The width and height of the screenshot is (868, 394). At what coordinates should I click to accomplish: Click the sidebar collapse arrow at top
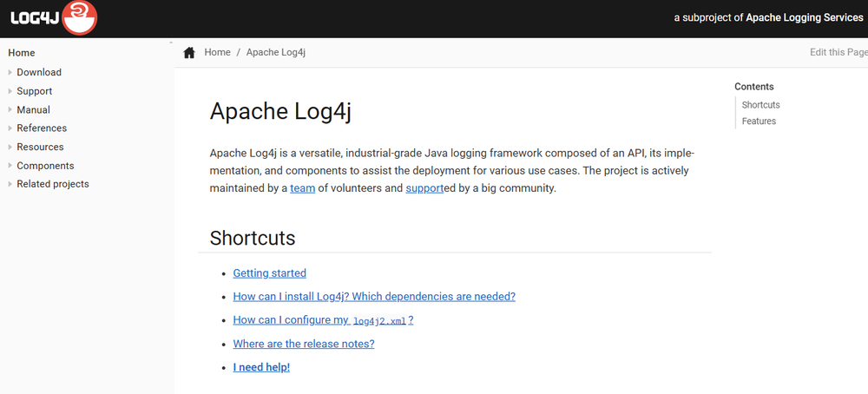(170, 43)
